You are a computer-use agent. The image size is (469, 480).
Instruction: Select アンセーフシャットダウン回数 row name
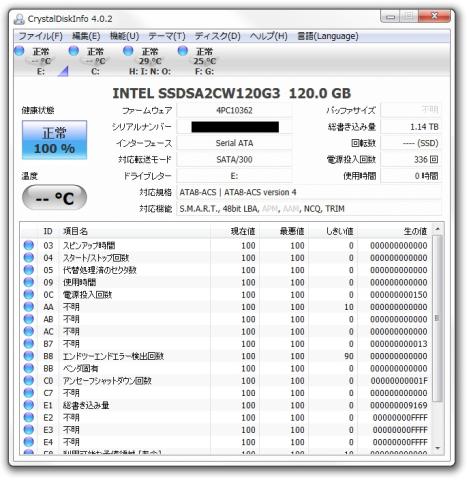click(107, 381)
